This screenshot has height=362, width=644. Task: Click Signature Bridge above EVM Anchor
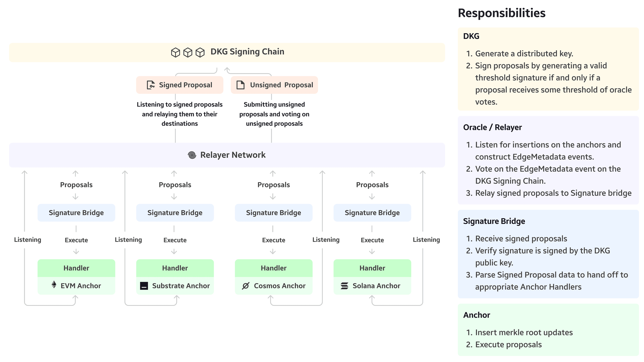point(76,213)
